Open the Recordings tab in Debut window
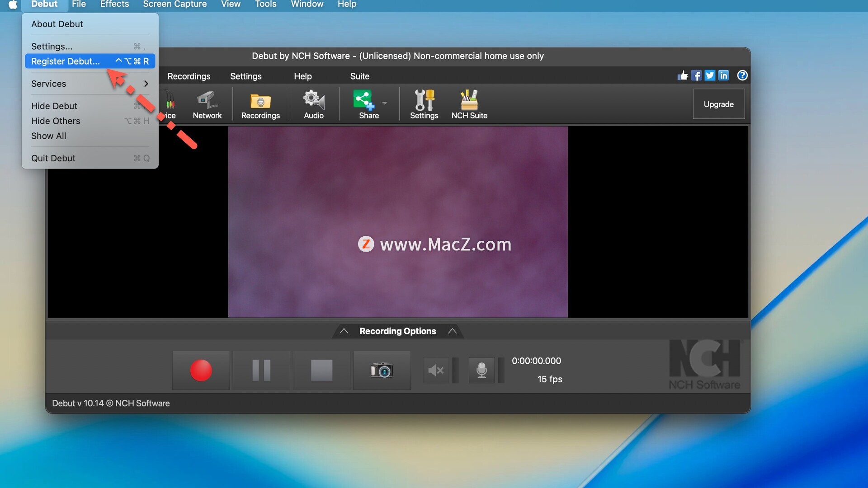 189,76
